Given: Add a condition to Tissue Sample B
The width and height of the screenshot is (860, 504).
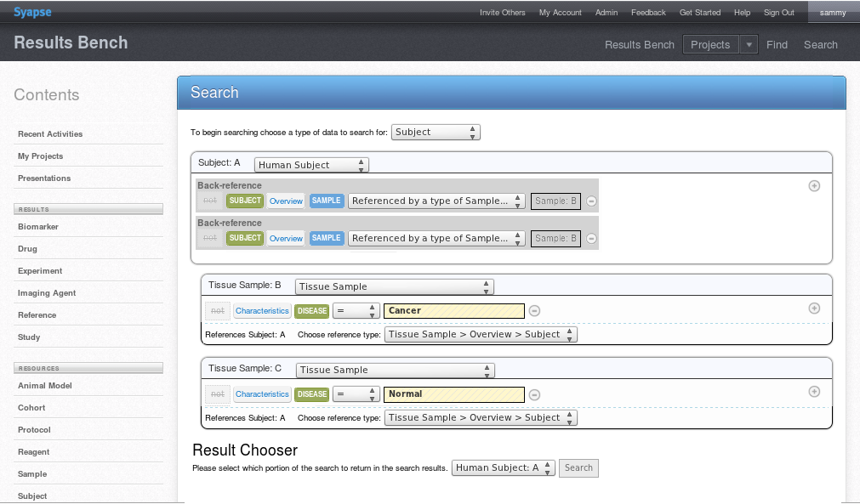Looking at the screenshot, I should coord(814,309).
